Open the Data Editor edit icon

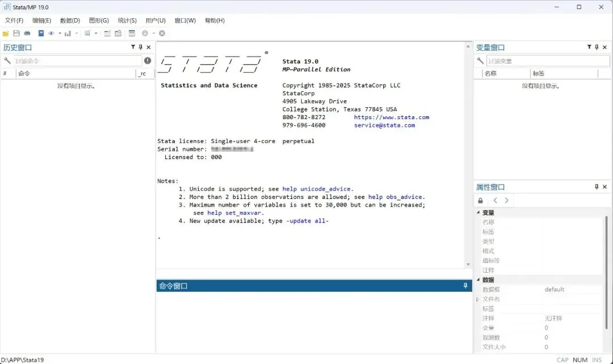pos(107,33)
